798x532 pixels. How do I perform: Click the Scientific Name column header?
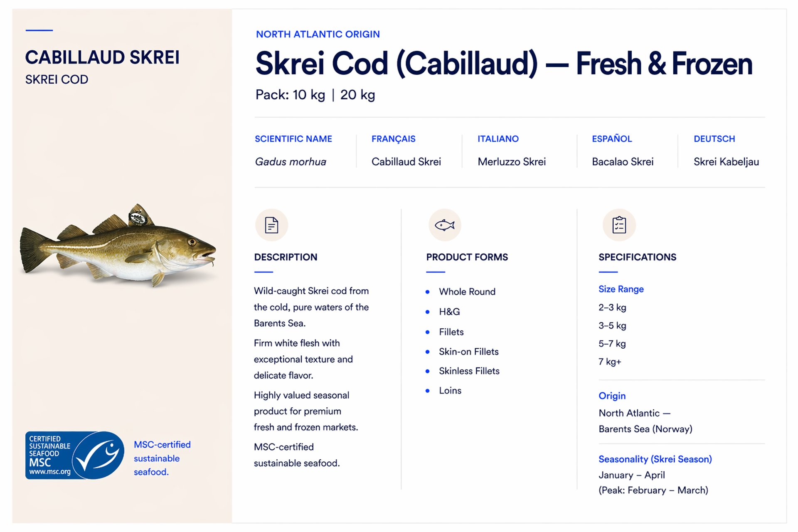coord(293,139)
